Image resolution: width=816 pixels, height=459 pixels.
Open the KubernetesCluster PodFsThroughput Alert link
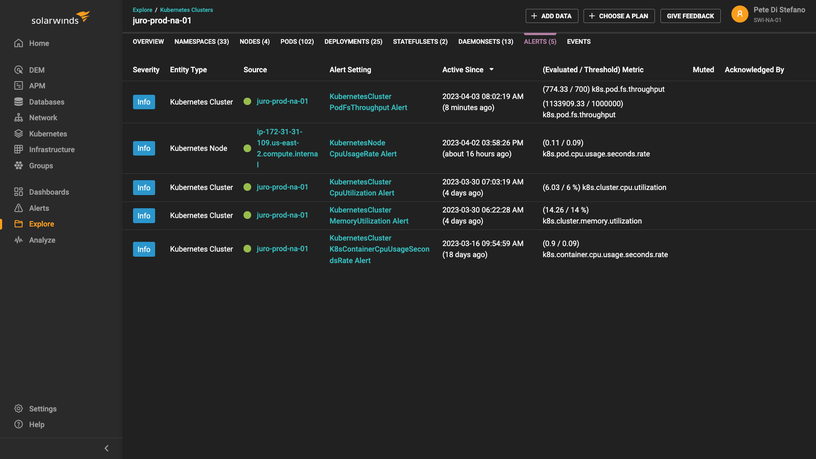368,102
